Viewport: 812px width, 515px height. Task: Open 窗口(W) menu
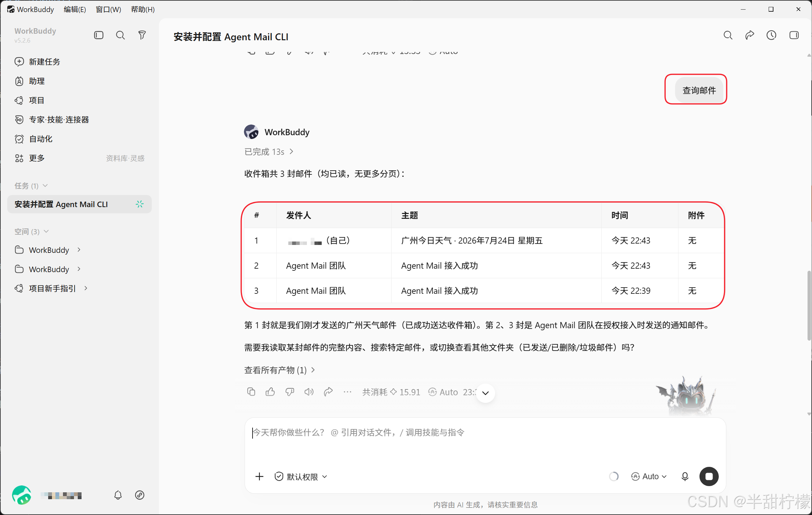[x=108, y=9]
